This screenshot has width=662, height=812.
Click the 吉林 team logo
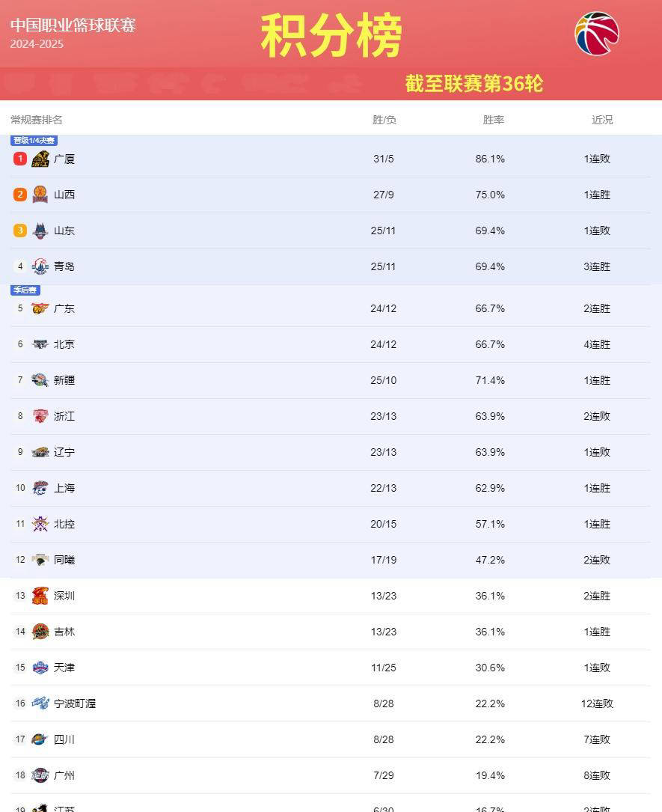(x=40, y=632)
